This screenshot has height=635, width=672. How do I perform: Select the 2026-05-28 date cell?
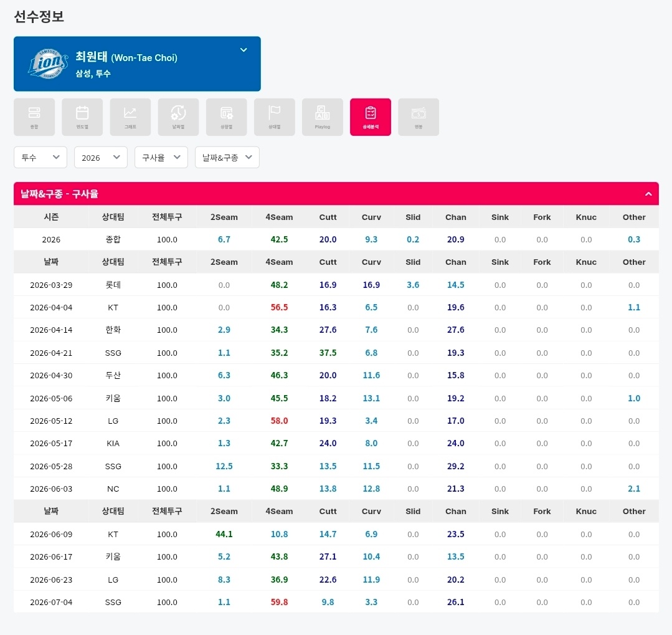click(51, 466)
